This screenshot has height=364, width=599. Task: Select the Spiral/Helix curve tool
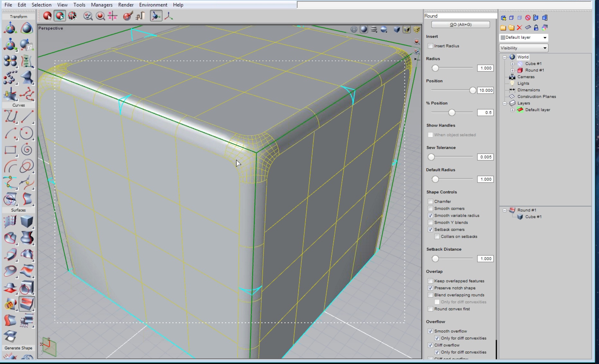click(x=27, y=150)
